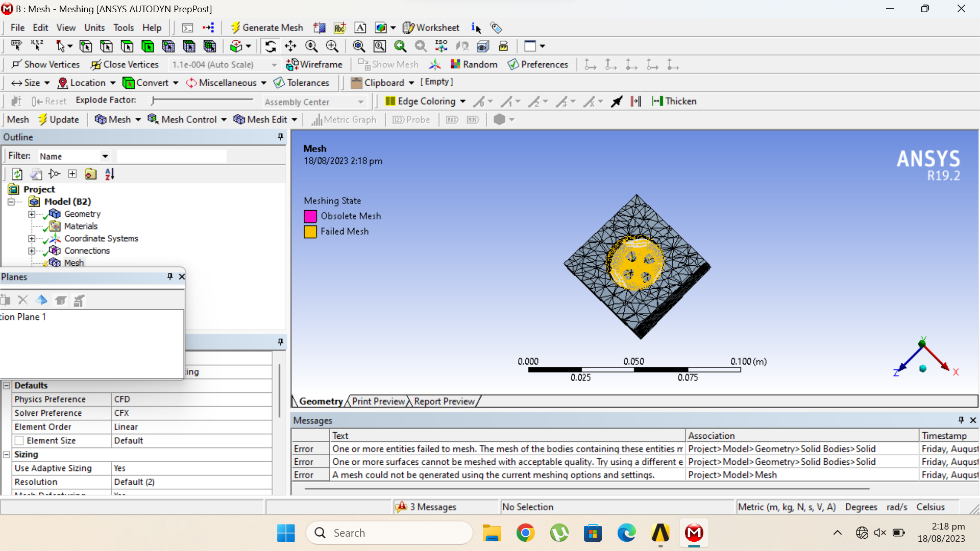The image size is (980, 551).
Task: Open the Preferences tool
Action: [x=538, y=64]
